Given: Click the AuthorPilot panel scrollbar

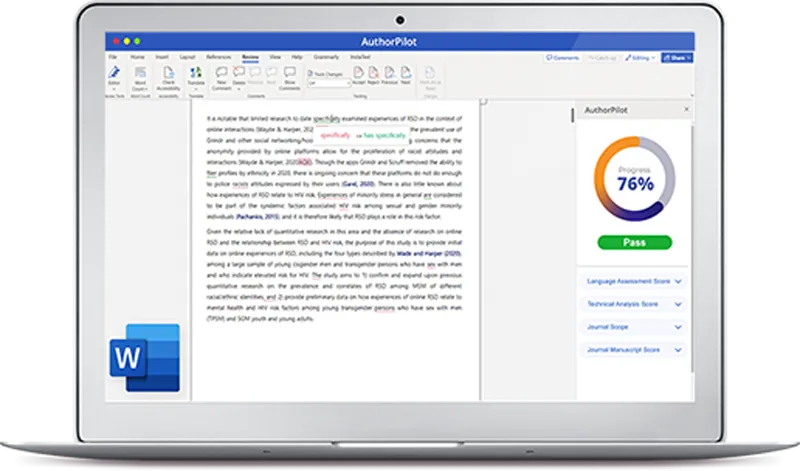Looking at the screenshot, I should tap(692, 247).
